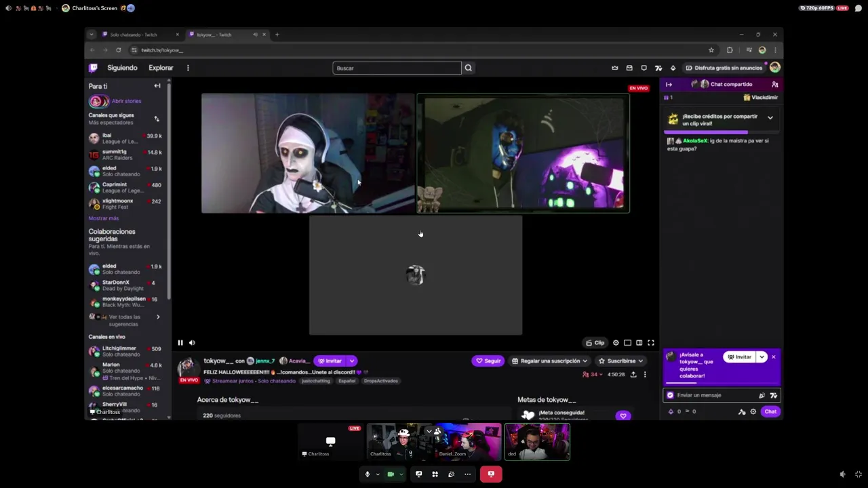Screen dimensions: 868x488
Task: Pause the stream video
Action: click(x=180, y=343)
